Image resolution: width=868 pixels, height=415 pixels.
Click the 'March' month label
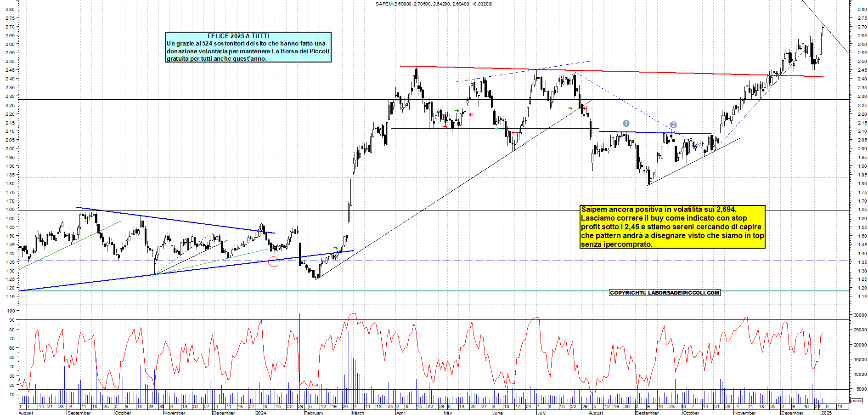click(358, 413)
